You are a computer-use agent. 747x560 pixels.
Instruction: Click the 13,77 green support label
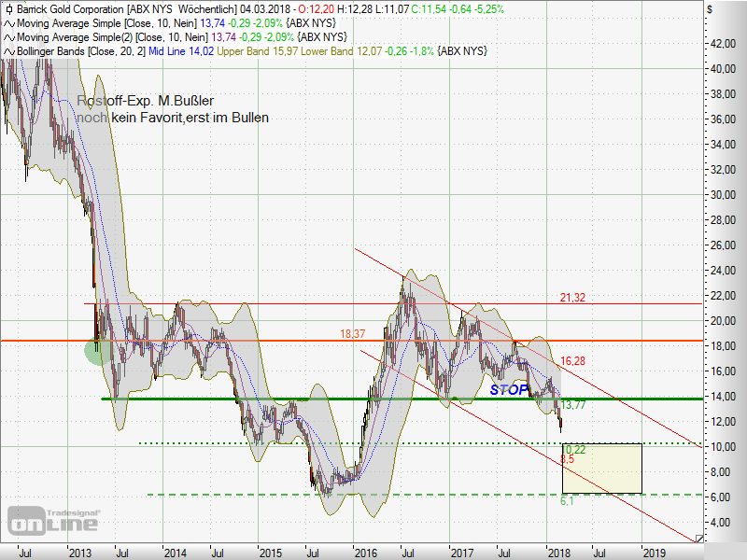click(x=573, y=405)
